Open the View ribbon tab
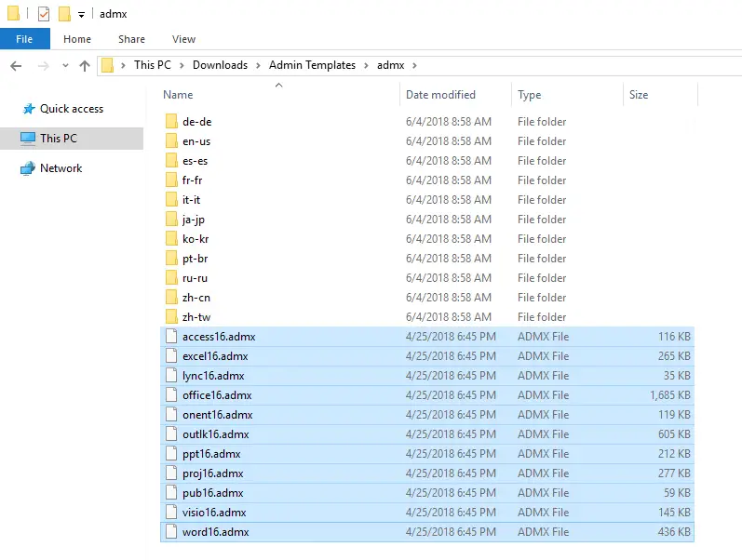The height and width of the screenshot is (560, 742). [183, 39]
